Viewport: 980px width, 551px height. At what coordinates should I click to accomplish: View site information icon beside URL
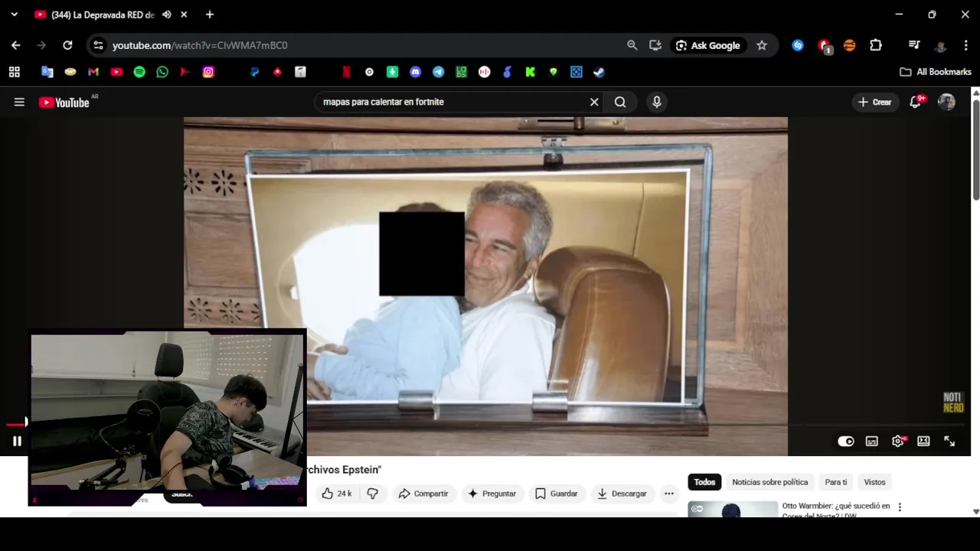pos(98,45)
